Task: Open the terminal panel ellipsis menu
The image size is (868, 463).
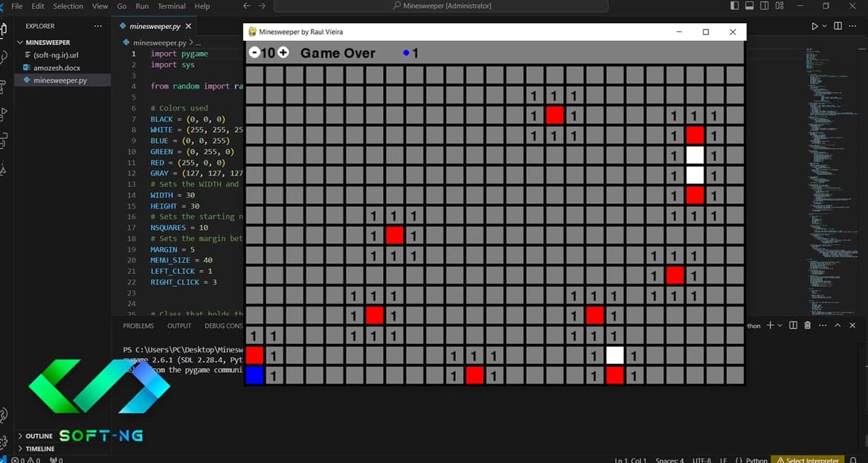Action: 822,325
